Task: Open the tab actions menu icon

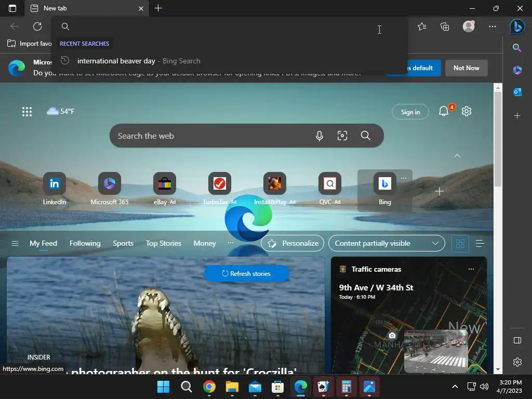Action: [x=12, y=8]
